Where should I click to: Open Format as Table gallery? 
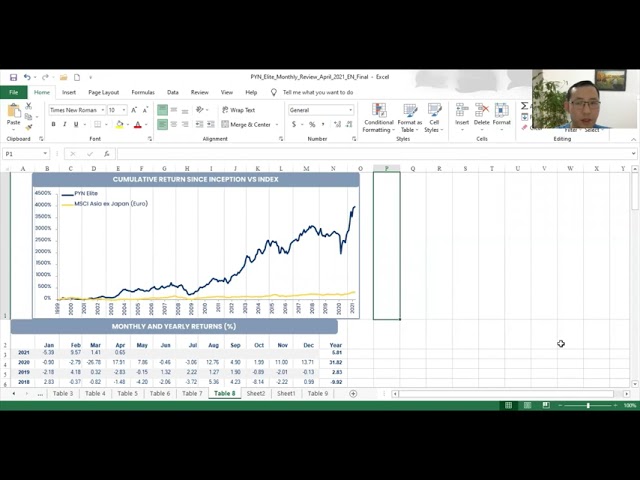410,118
